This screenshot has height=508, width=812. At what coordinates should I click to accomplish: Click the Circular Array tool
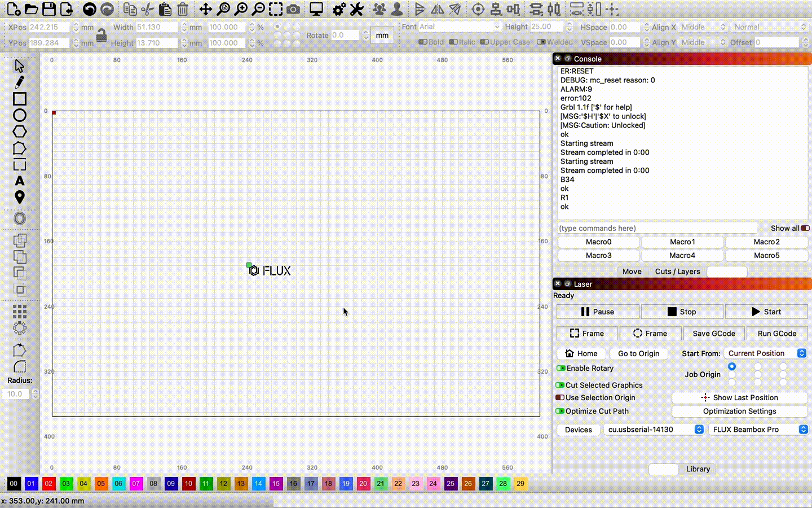(19, 328)
